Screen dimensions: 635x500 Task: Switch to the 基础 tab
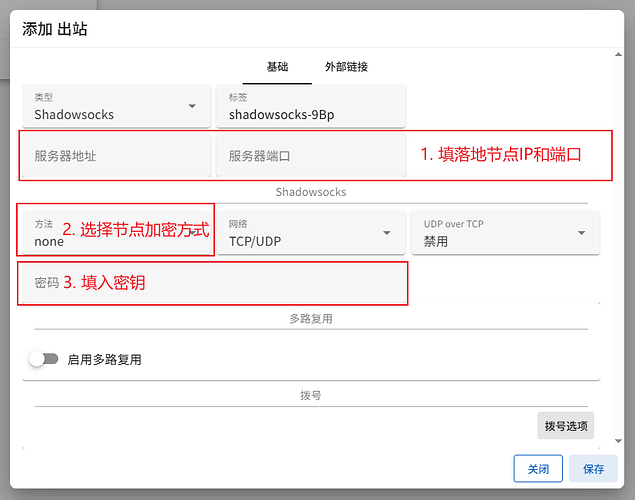tap(277, 67)
